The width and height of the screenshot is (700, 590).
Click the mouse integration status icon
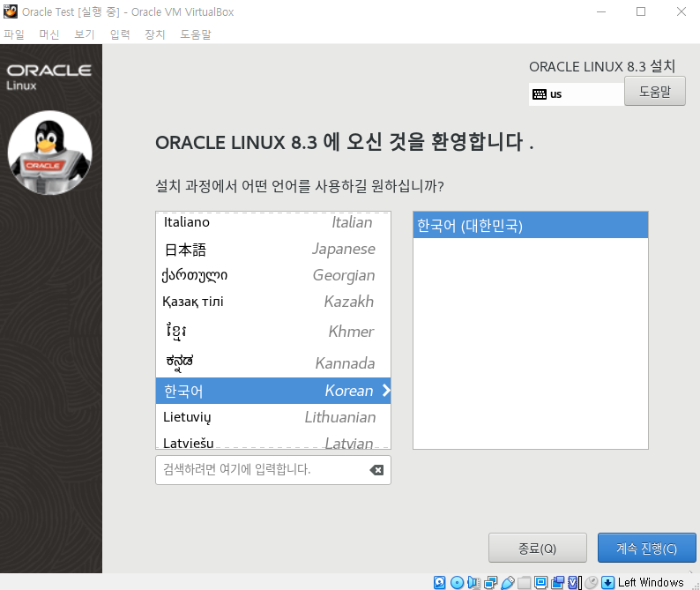[591, 582]
